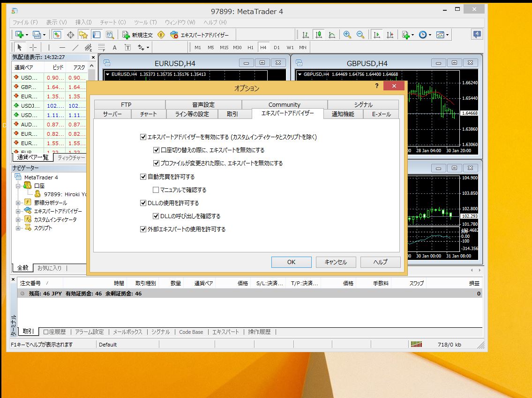Screen dimensions: 532x398
Task: Click the キャンセル button
Action: (x=336, y=262)
